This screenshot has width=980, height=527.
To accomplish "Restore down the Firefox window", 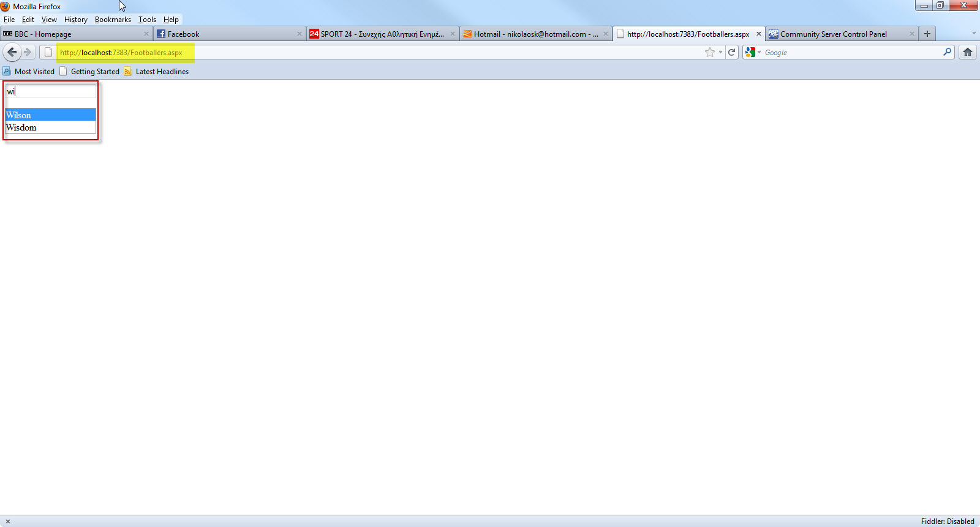I will [940, 6].
